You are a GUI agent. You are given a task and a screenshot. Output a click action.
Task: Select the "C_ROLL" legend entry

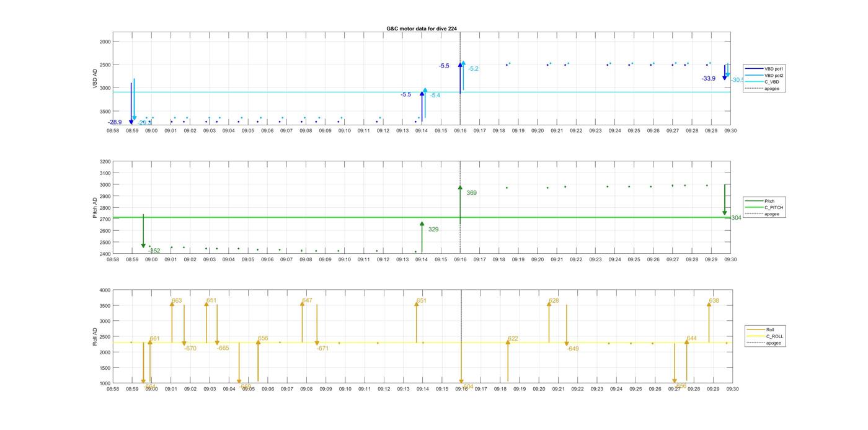pos(765,336)
